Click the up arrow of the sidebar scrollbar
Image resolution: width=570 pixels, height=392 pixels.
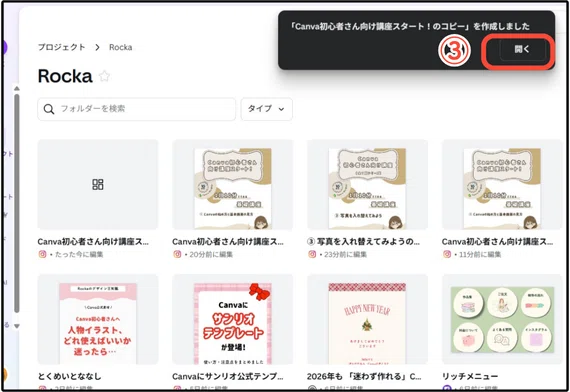16,88
